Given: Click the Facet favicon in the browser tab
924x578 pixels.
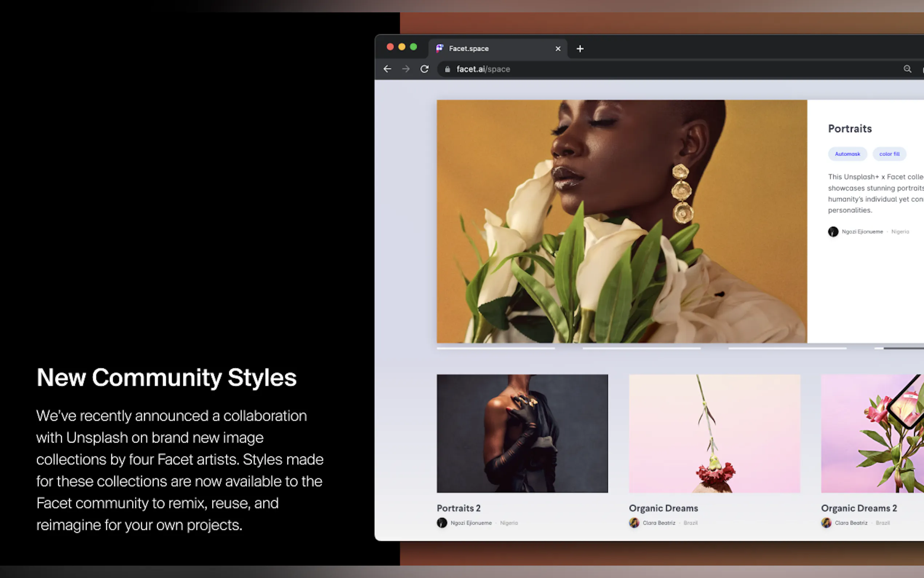Looking at the screenshot, I should coord(439,48).
